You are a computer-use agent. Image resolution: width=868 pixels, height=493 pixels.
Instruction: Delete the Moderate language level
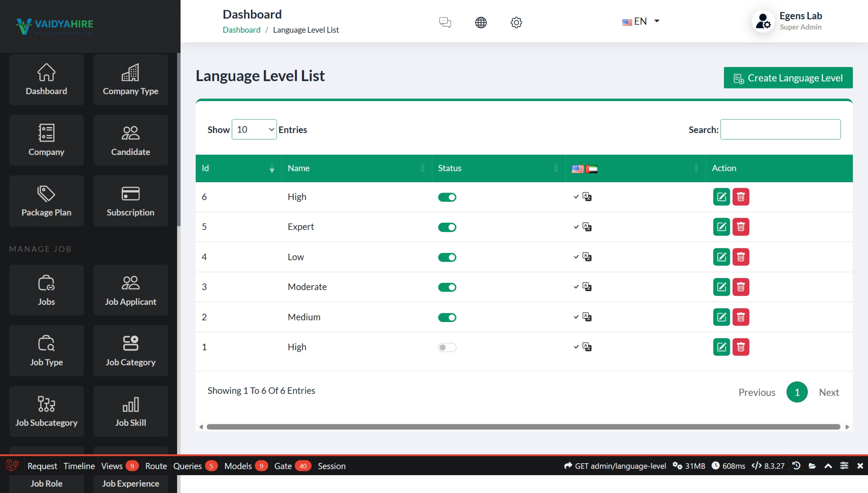pos(740,287)
